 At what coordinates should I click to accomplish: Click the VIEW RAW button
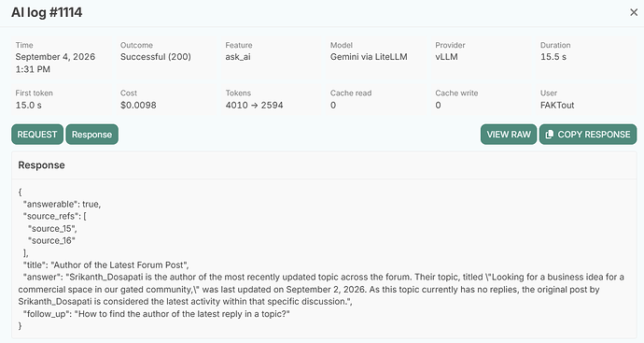click(509, 135)
